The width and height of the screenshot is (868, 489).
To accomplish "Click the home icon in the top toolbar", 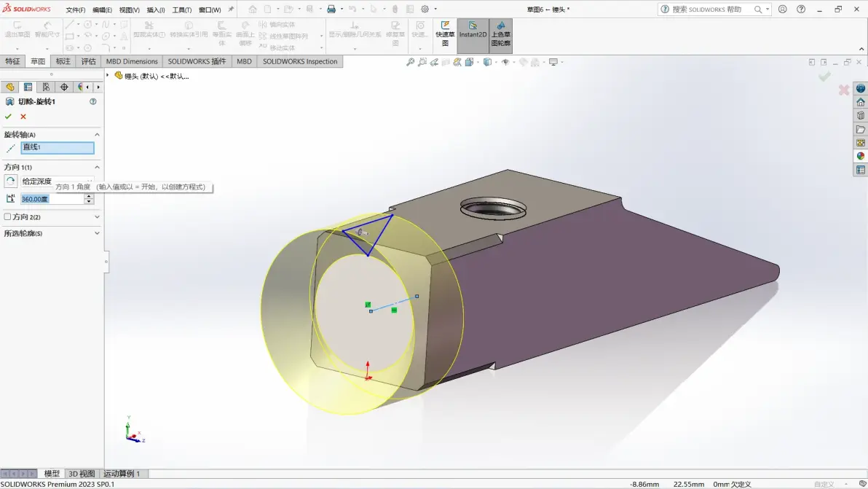I will [253, 9].
